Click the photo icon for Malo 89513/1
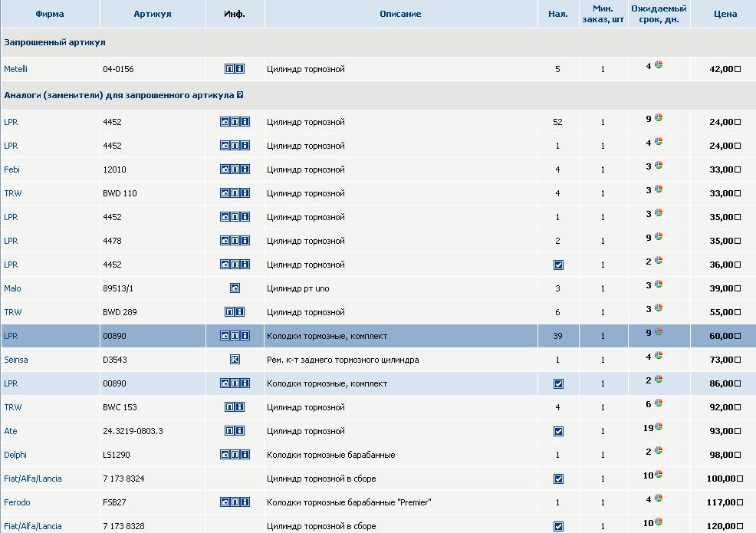 (x=235, y=288)
